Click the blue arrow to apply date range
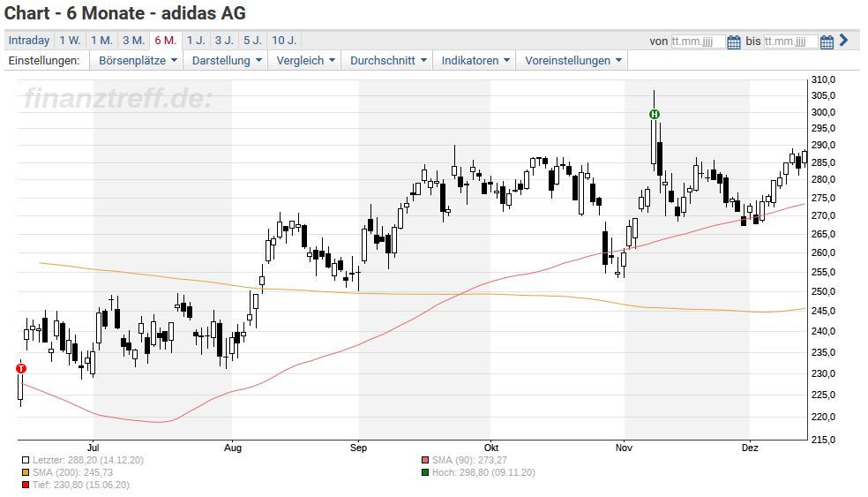This screenshot has width=868, height=497. (843, 40)
